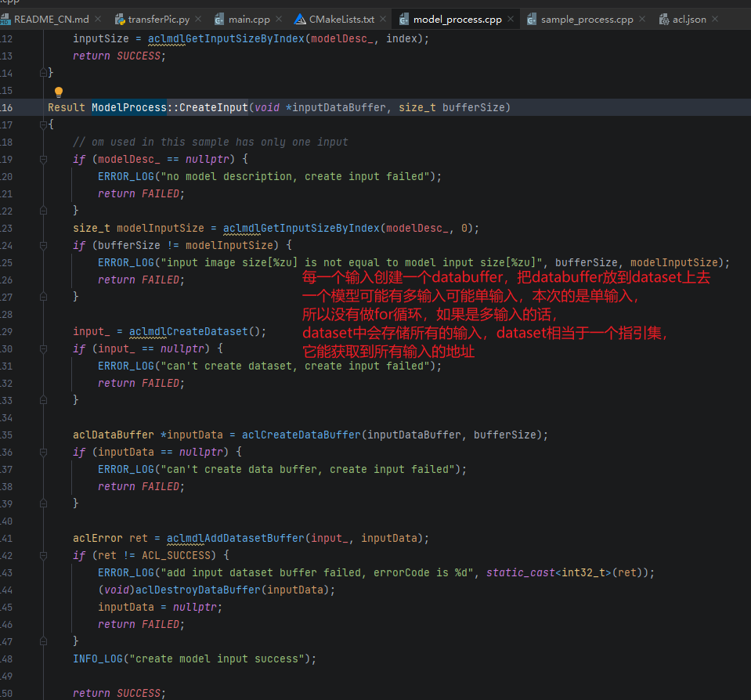This screenshot has height=700, width=751.
Task: Close the main.cpp tab
Action: [x=279, y=19]
